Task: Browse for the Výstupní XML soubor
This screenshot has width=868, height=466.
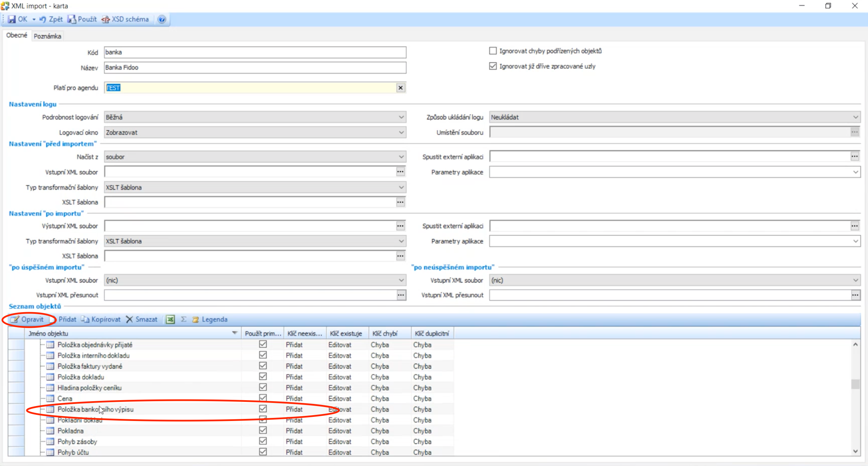Action: tap(401, 226)
